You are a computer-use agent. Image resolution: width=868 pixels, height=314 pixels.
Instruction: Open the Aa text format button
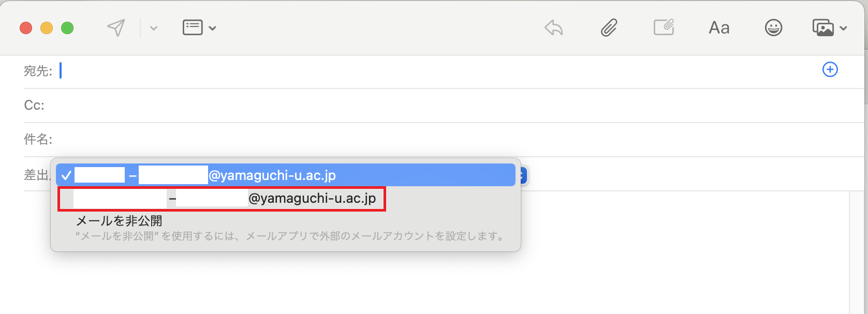[719, 27]
